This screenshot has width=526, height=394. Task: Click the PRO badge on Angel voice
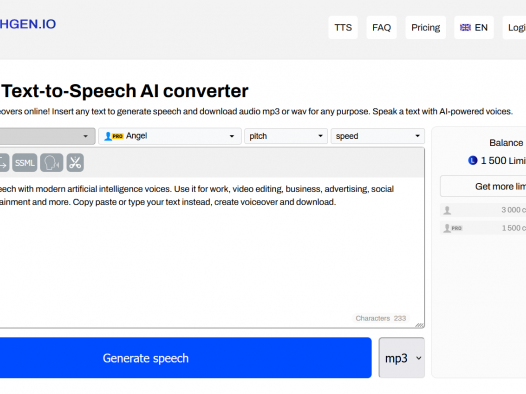pos(117,136)
